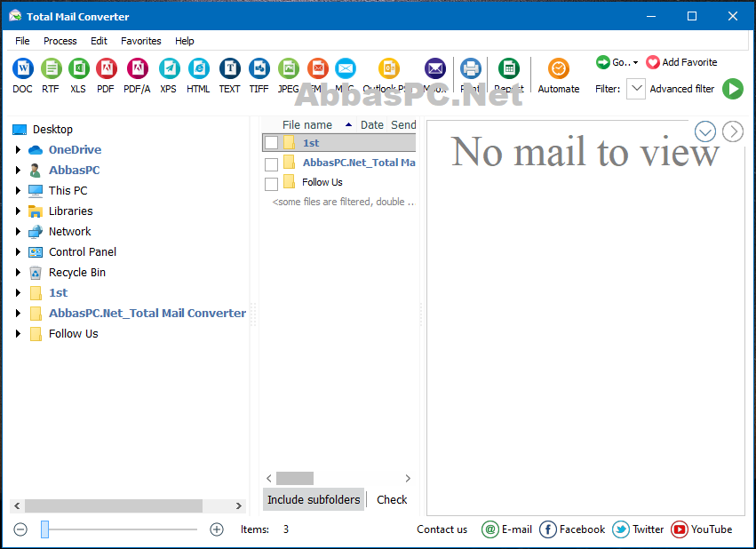Viewport: 756px width, 549px height.
Task: Click the Check button
Action: 392,500
